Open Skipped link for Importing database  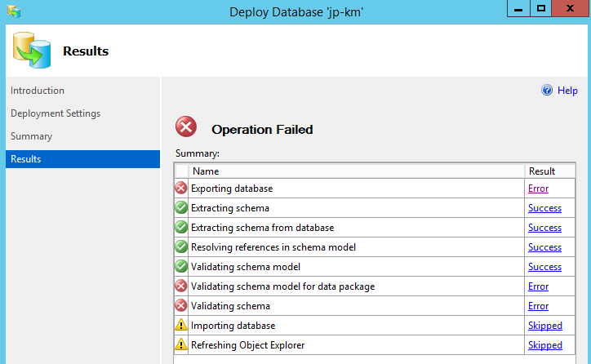click(x=544, y=326)
